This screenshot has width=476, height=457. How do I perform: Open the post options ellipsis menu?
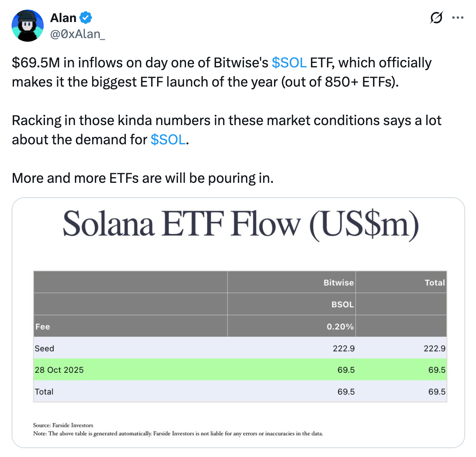coord(458,17)
